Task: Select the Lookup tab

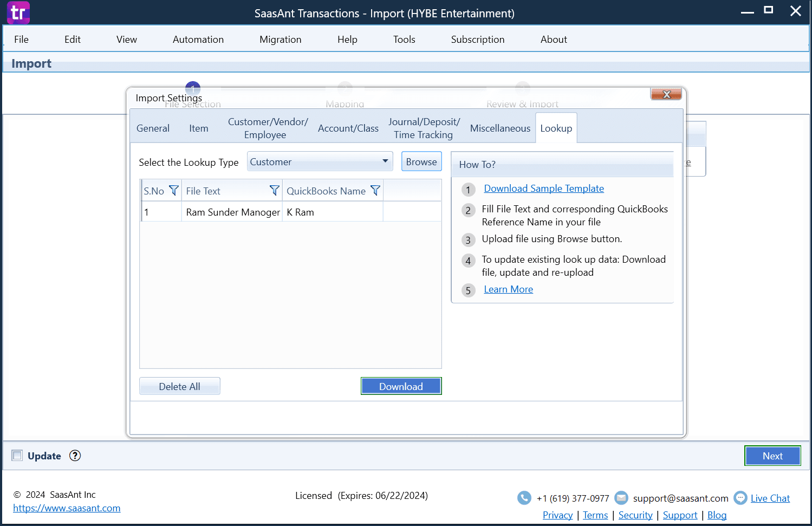Action: 556,128
